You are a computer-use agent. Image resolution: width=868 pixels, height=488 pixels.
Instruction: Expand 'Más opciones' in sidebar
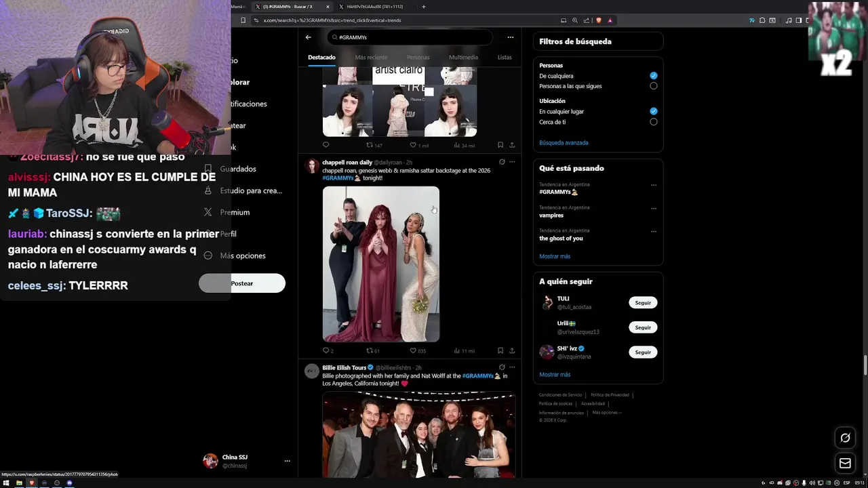pos(235,256)
